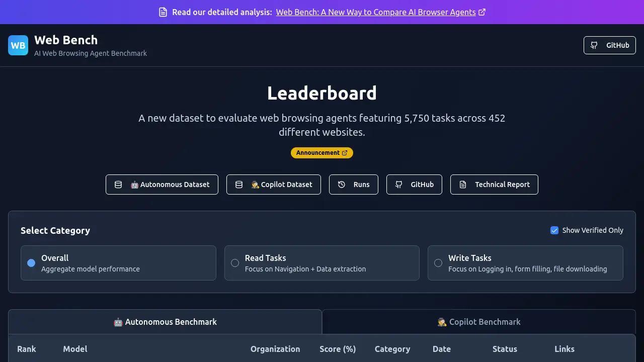Select the Read Tasks radio option
This screenshot has width=644, height=362.
coord(235,263)
